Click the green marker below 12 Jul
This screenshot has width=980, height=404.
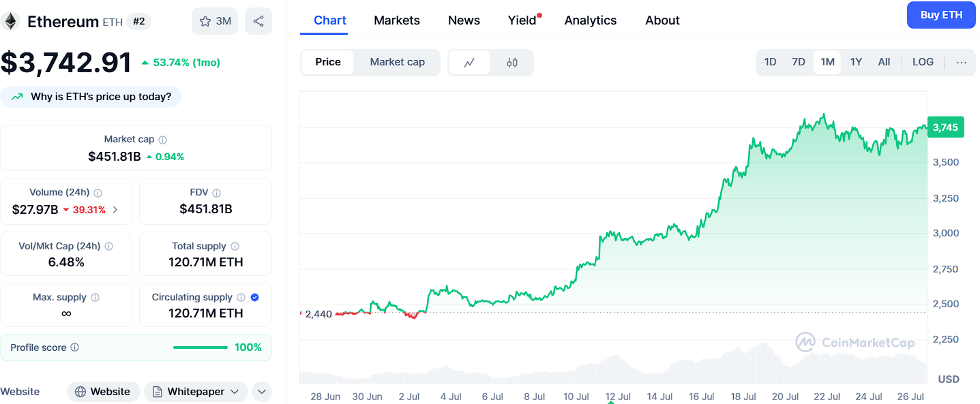tap(610, 401)
